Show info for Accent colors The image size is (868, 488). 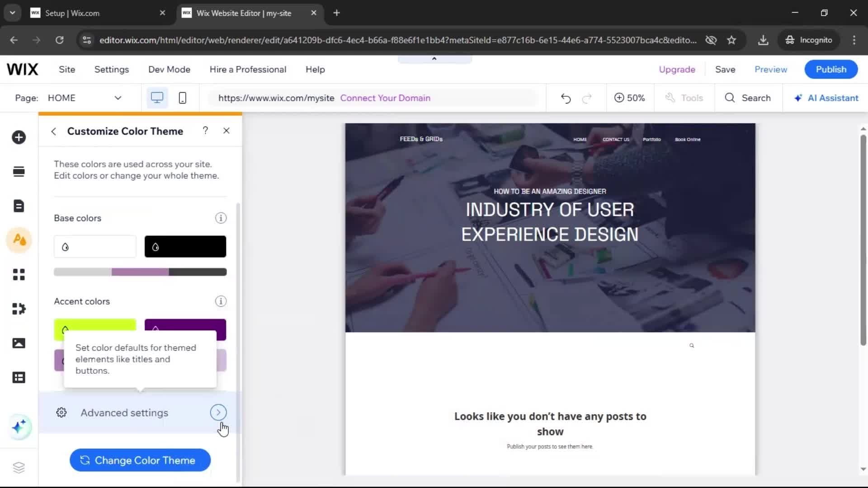click(x=221, y=301)
